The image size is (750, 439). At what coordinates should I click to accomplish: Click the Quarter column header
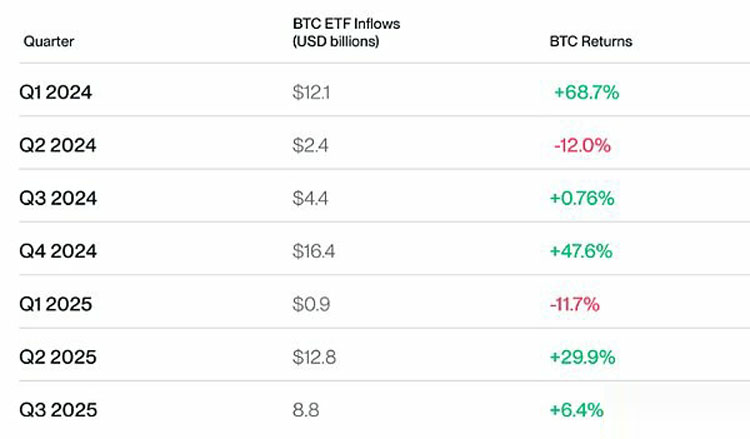(x=48, y=42)
